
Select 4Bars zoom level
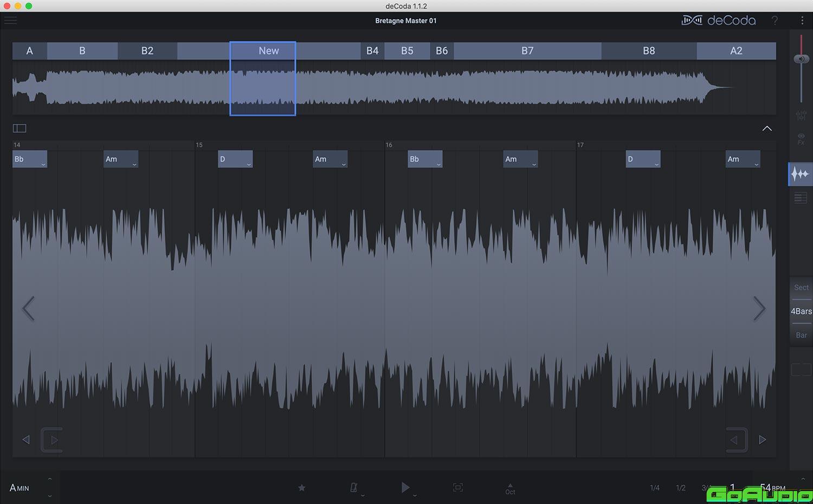[801, 311]
